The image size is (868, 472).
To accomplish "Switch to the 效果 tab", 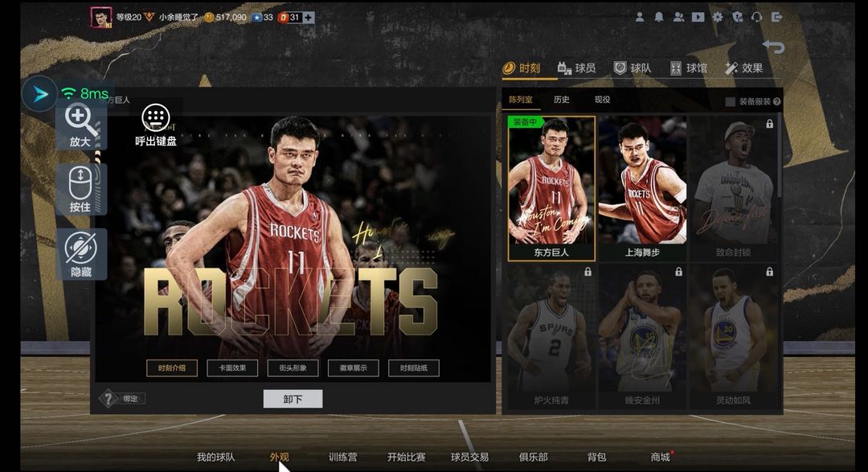I will coord(744,68).
